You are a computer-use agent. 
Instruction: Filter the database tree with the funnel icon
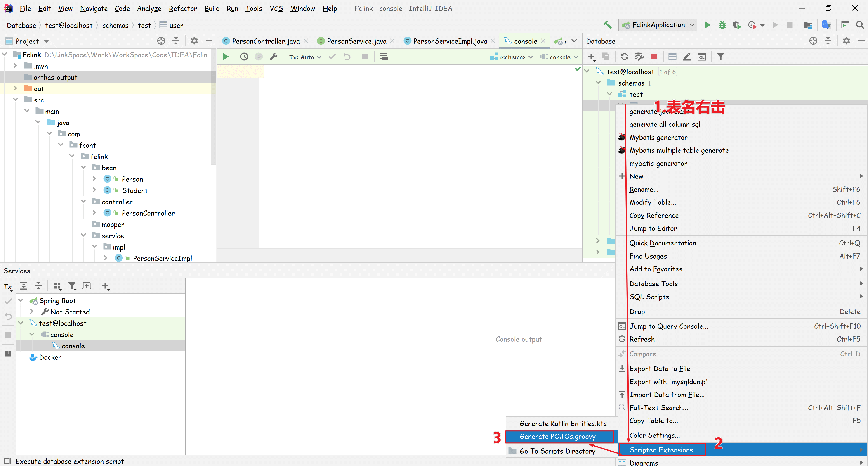[x=720, y=57]
